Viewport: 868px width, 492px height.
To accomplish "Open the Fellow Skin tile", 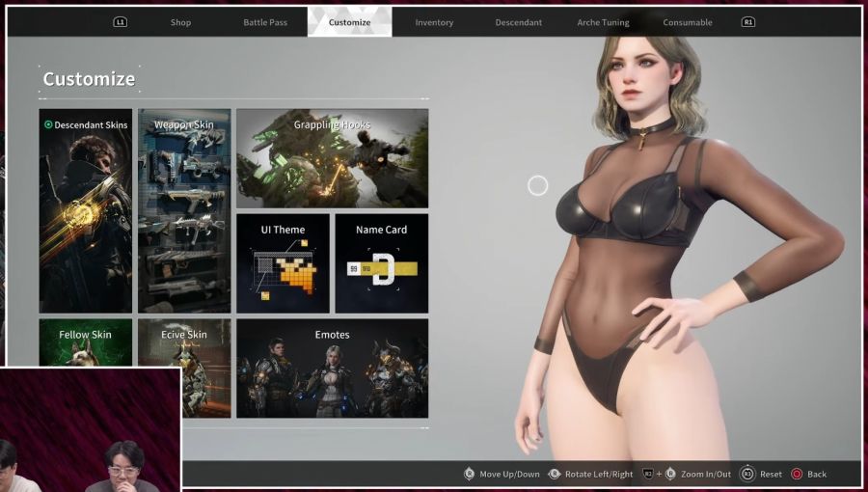I will (x=86, y=342).
